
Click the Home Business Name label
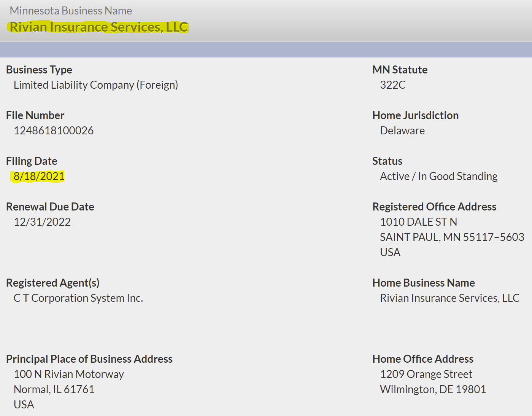[x=424, y=283]
